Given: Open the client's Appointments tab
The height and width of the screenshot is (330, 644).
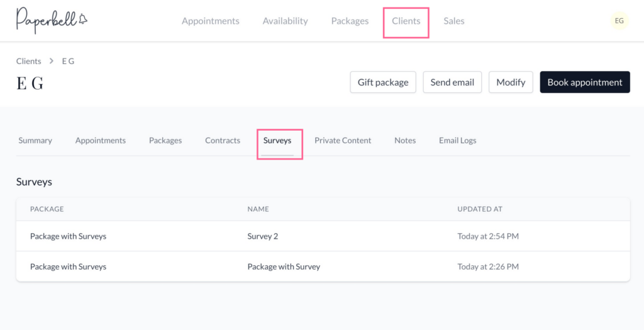Looking at the screenshot, I should pos(100,140).
